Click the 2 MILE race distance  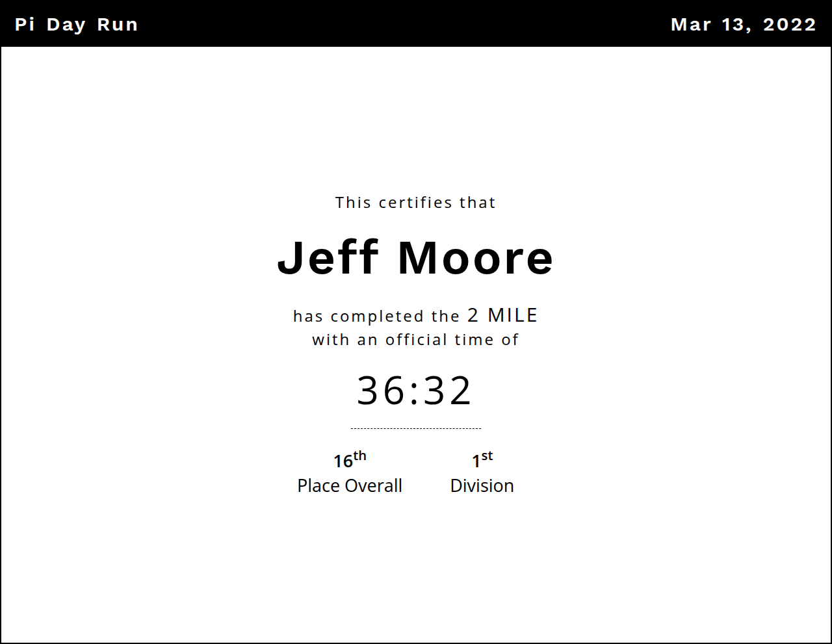502,315
